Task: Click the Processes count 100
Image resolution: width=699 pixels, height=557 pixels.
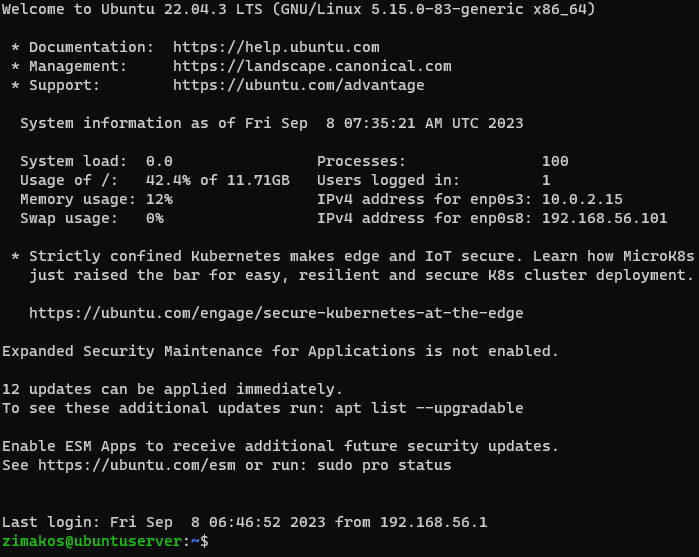Action: [x=555, y=161]
